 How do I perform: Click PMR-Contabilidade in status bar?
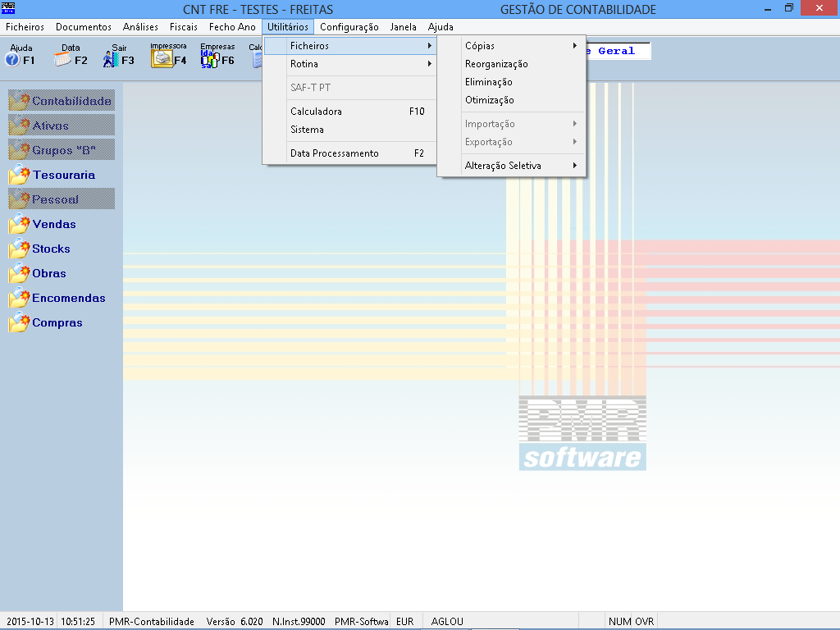[x=152, y=622]
